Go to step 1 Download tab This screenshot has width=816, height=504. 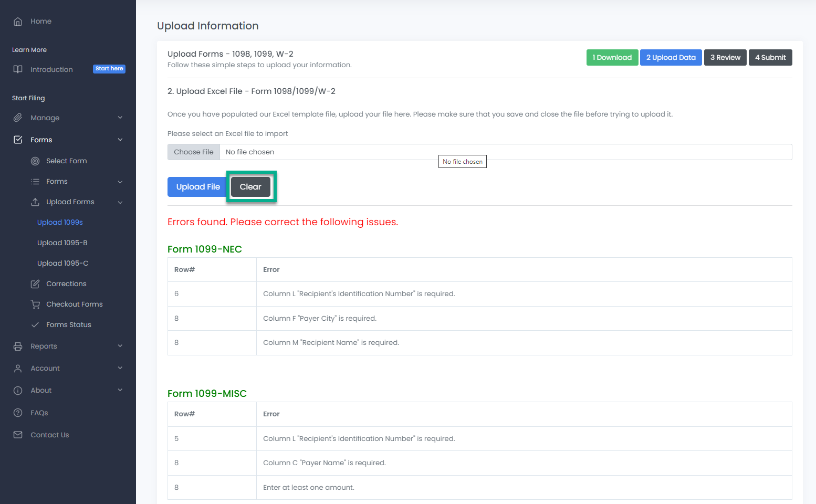(612, 58)
